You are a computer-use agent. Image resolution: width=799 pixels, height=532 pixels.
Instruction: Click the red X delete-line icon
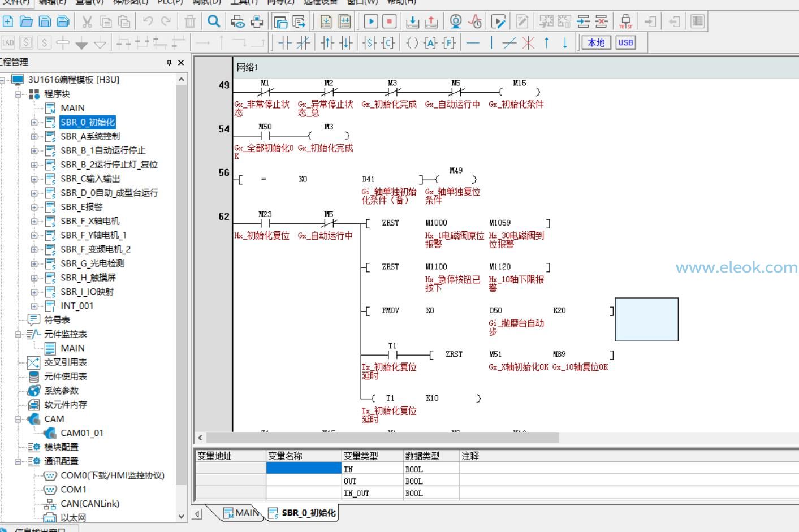(528, 42)
